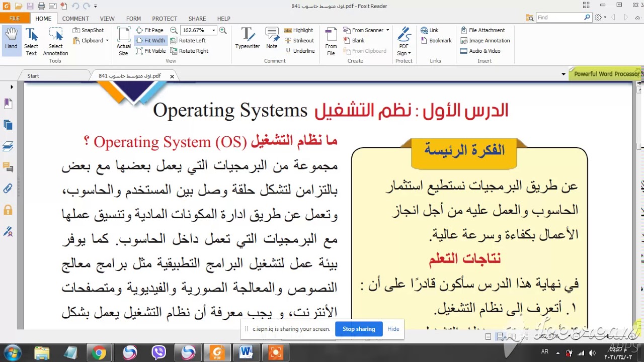Open the search folder icon beside Find

529,18
